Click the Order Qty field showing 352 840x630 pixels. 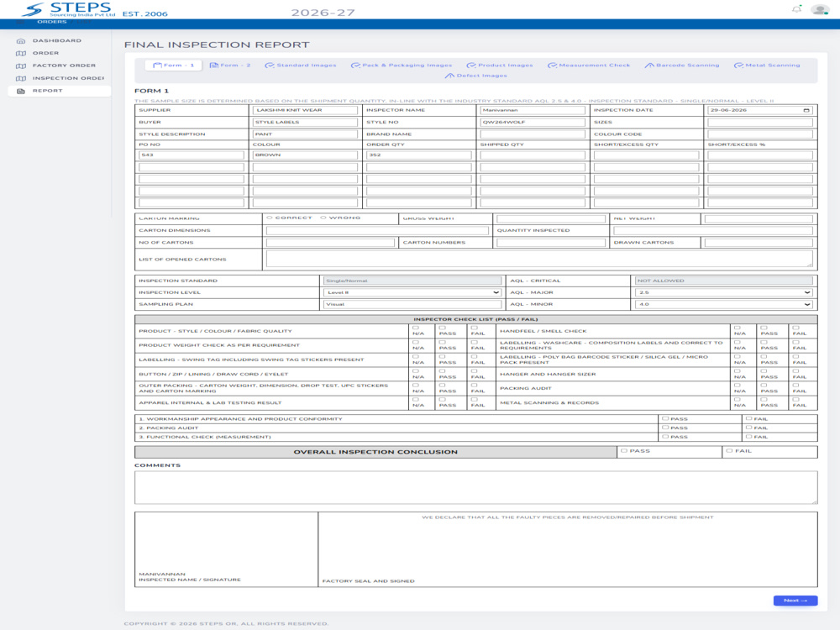click(419, 155)
